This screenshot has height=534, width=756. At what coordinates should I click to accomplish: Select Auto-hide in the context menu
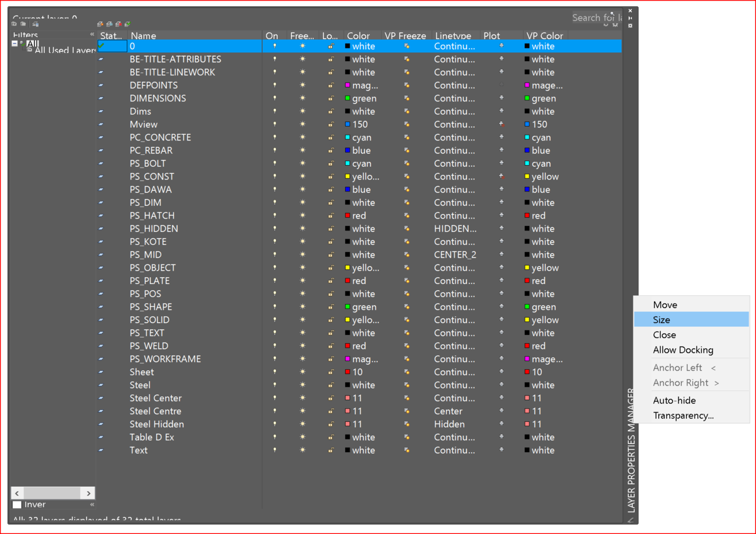(692, 401)
